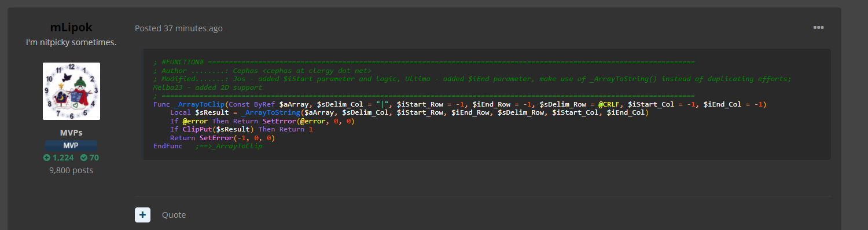868x230 pixels.
Task: Toggle the plus MultiQuote button
Action: coord(143,214)
